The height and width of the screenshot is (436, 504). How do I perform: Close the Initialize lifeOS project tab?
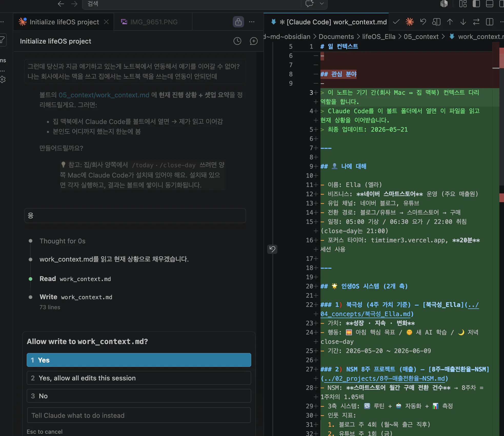coord(106,22)
